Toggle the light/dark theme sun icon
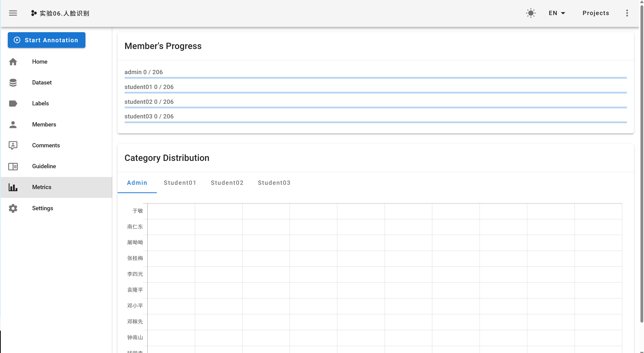Image resolution: width=644 pixels, height=353 pixels. click(531, 13)
